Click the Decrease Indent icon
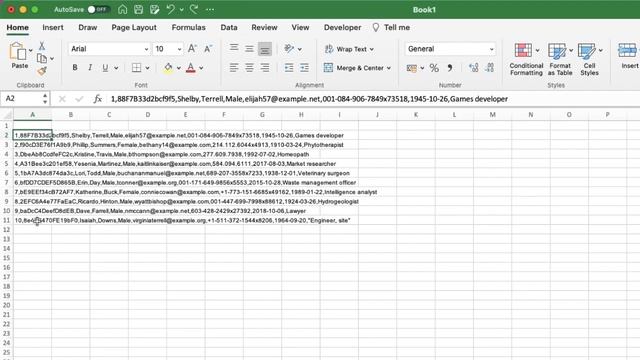Viewport: 640px width, 360px height. coord(289,68)
